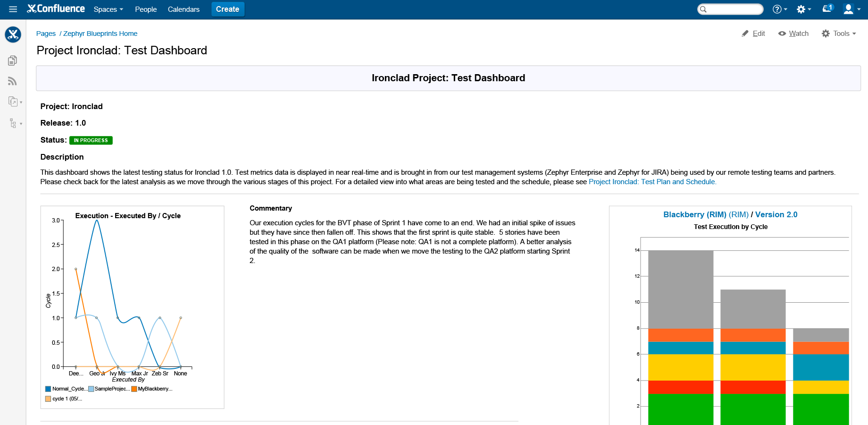The height and width of the screenshot is (425, 868).
Task: Open the Help question-mark menu
Action: pos(780,9)
